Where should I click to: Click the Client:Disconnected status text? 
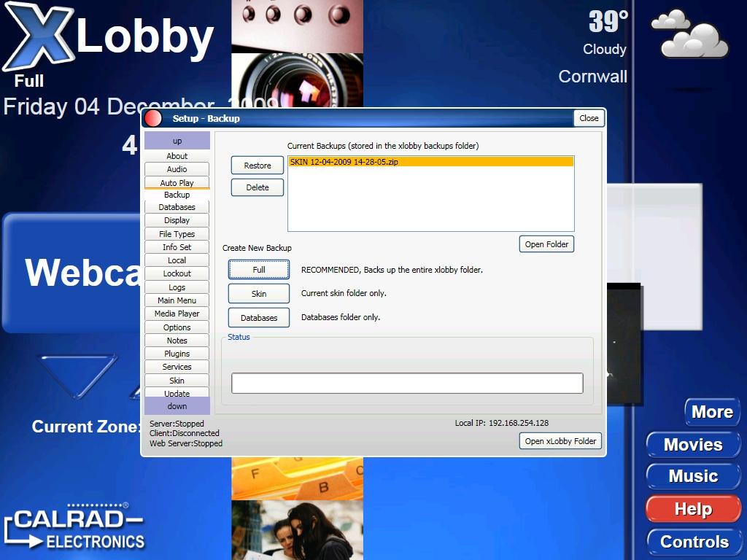(x=185, y=433)
